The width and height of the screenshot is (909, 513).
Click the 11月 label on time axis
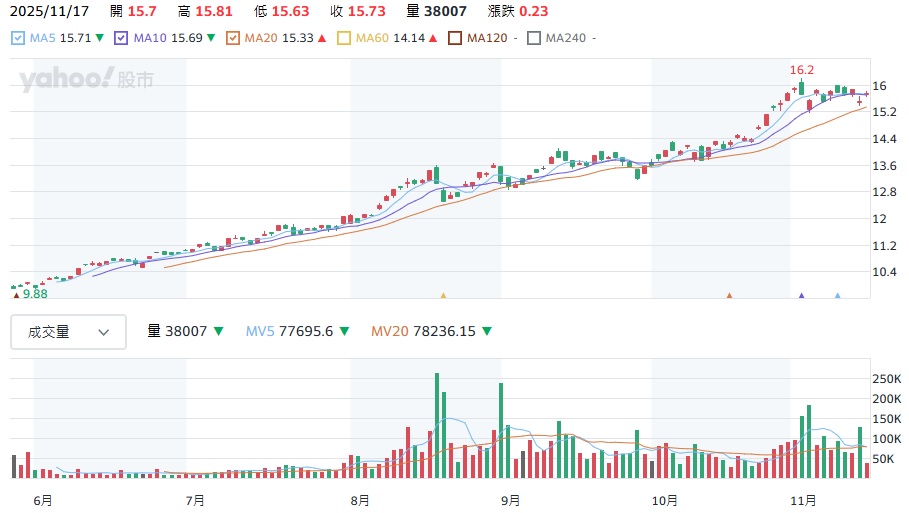[803, 500]
